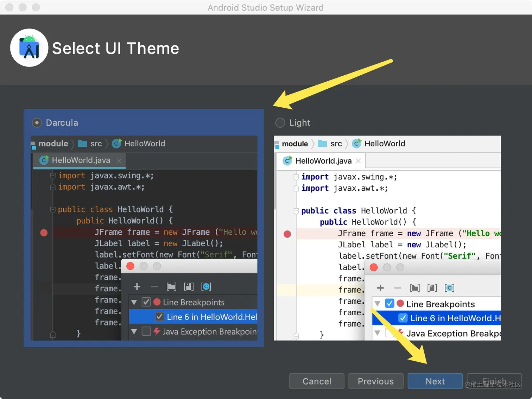The image size is (532, 399).
Task: Click "module" breadcrumb text in Darcula preview
Action: pos(53,144)
